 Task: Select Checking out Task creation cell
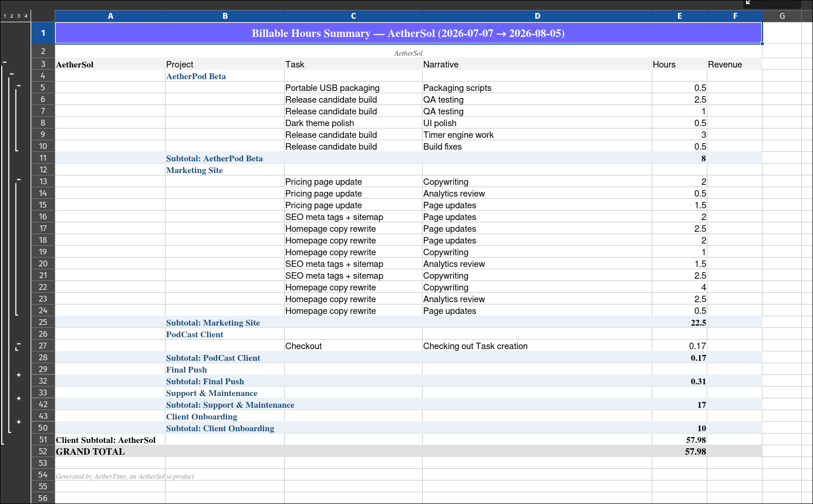coord(537,346)
